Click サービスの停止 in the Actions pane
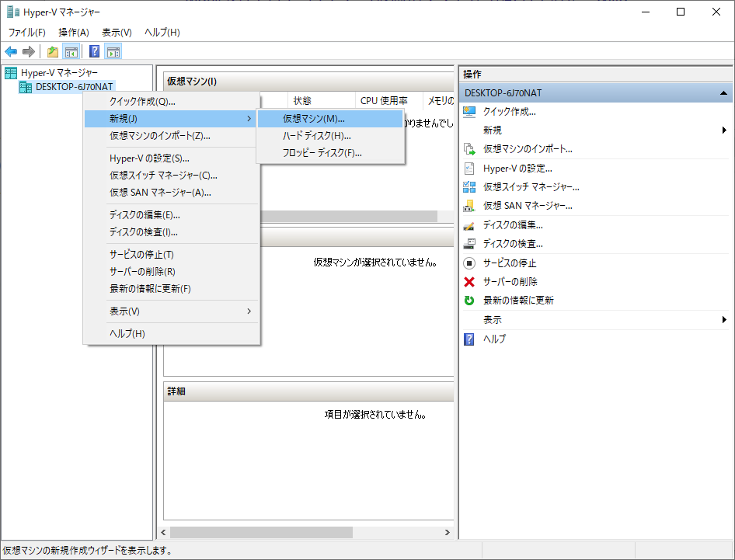Viewport: 735px width, 560px height. pos(510,263)
